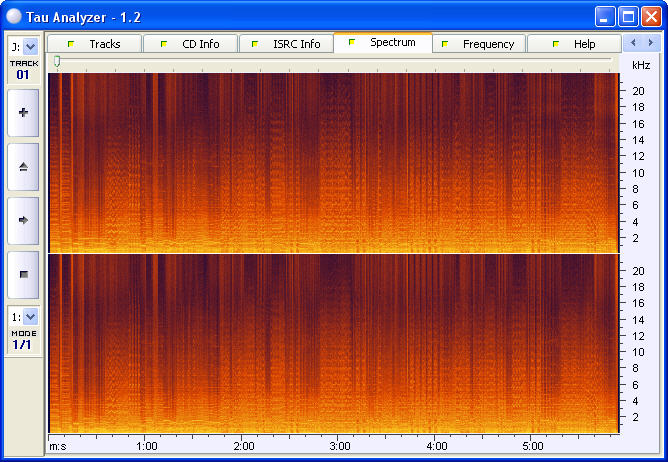Click the Tau Analyzer title bar icon
This screenshot has height=462, width=668.
tap(14, 16)
